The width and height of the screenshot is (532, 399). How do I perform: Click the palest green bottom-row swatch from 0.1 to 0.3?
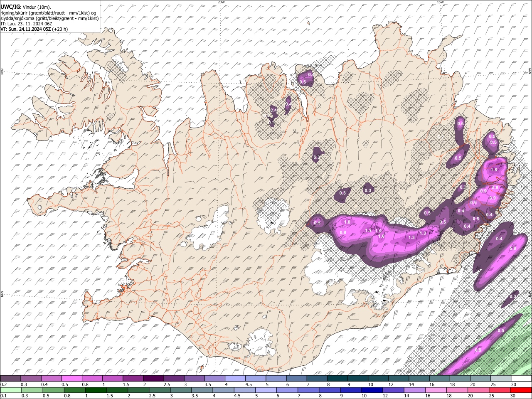click(11, 390)
